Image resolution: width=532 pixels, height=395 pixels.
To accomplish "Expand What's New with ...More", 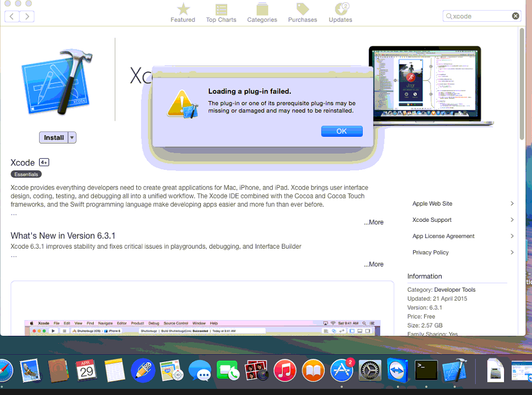I will tap(373, 264).
